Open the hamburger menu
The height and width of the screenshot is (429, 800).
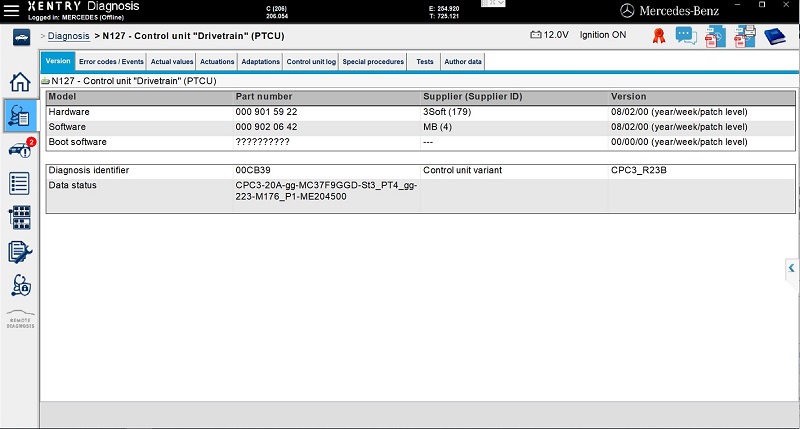(11, 10)
